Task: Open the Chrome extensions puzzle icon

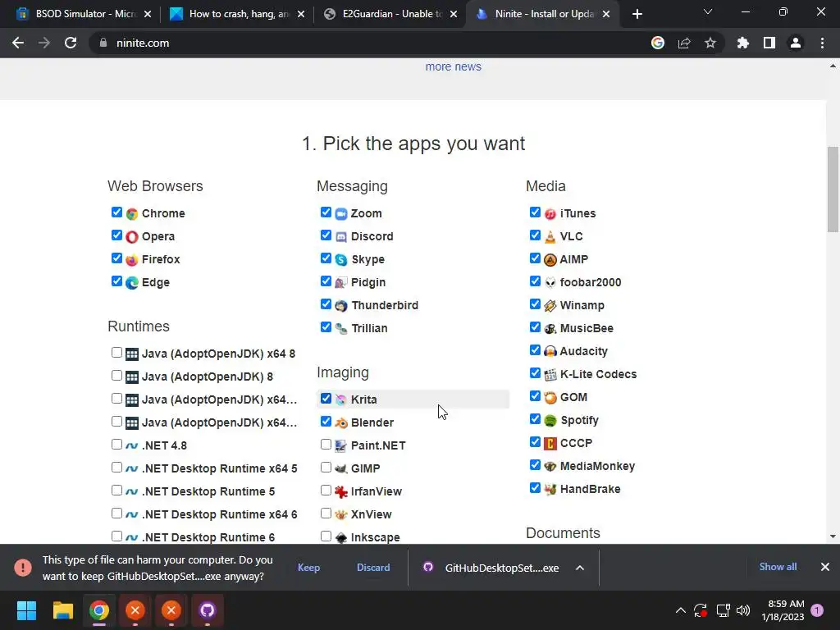Action: coord(743,43)
